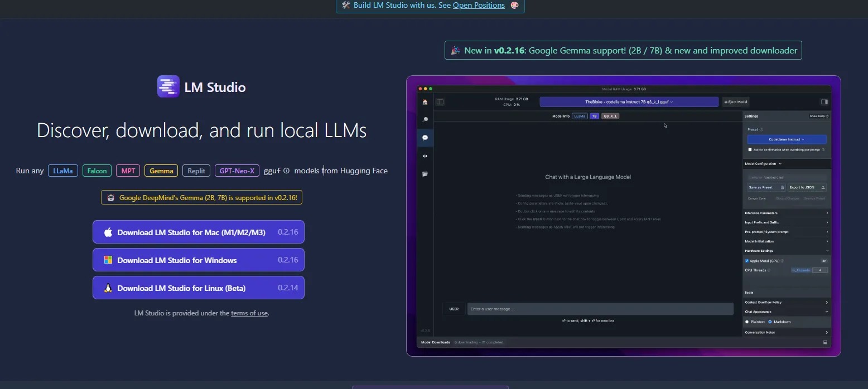Click the LLaMa tag beside Model Info
Image resolution: width=868 pixels, height=389 pixels.
(x=580, y=116)
